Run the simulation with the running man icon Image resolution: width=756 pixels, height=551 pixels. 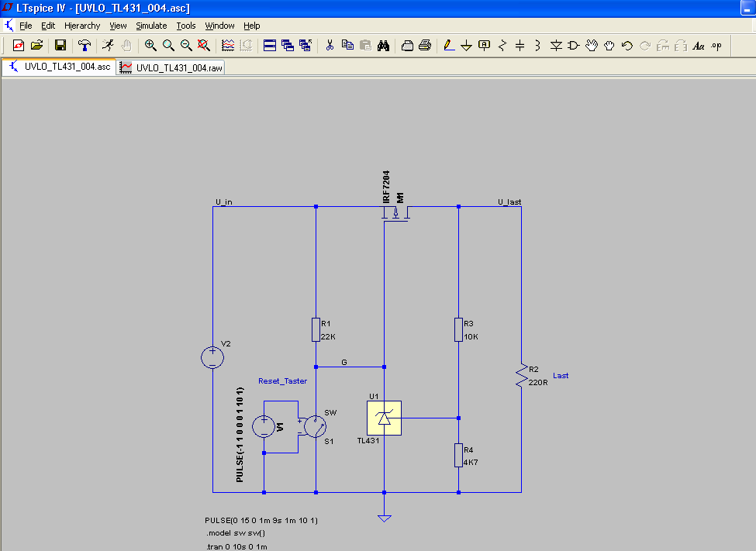point(108,45)
